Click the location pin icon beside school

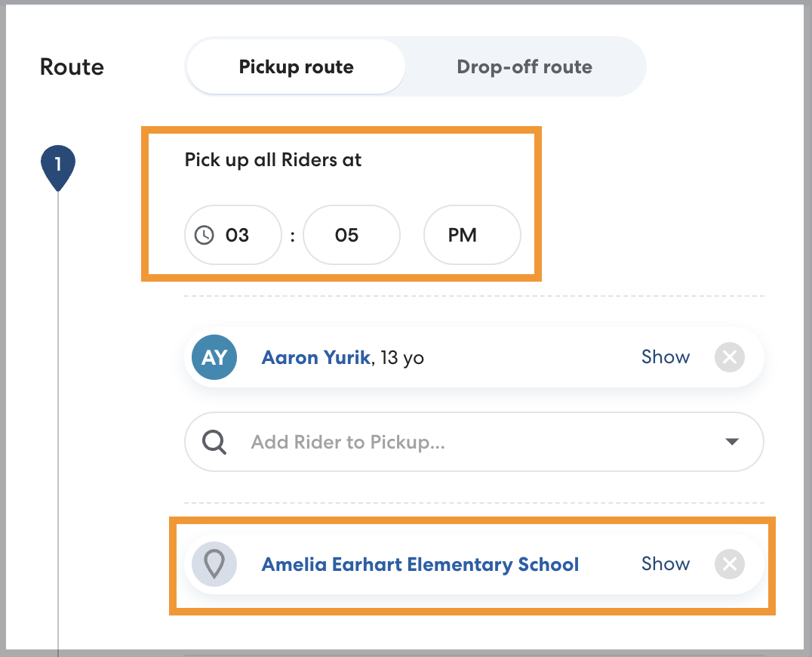[x=214, y=564]
